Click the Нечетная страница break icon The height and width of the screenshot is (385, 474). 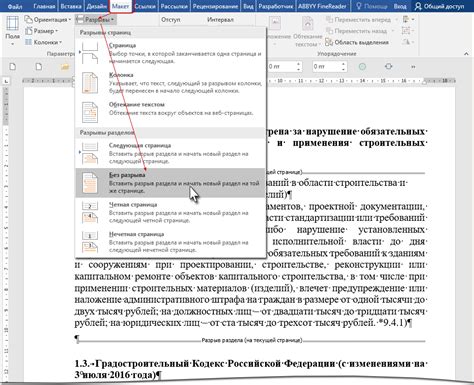(x=90, y=242)
